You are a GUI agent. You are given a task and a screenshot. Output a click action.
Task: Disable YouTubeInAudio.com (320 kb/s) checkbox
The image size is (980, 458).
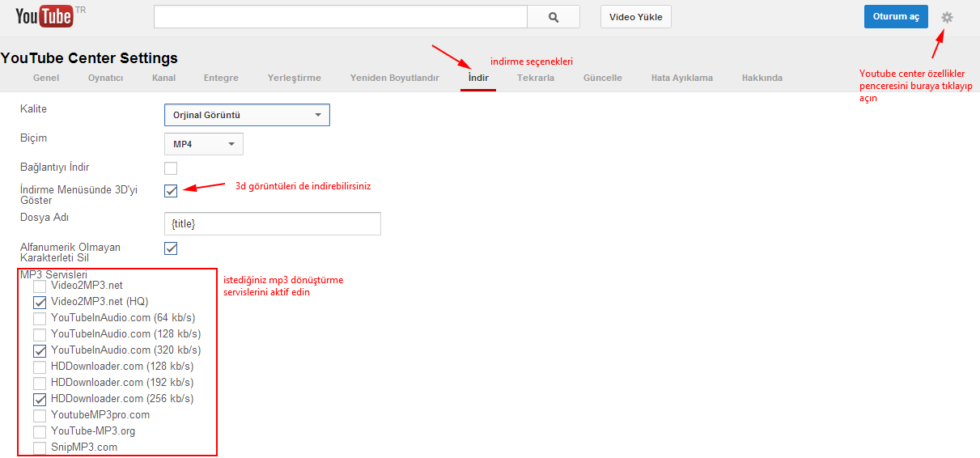pos(40,351)
